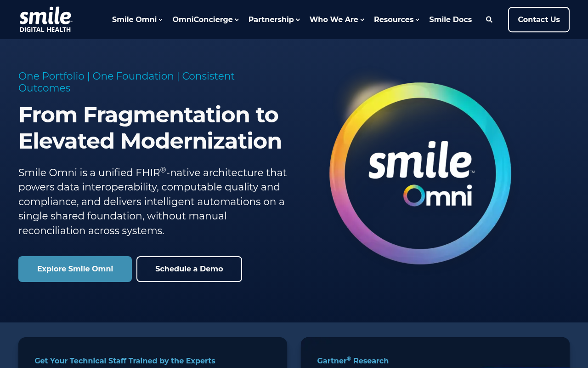The width and height of the screenshot is (588, 368).
Task: Expand the Partnership dropdown chevron
Action: coord(298,20)
